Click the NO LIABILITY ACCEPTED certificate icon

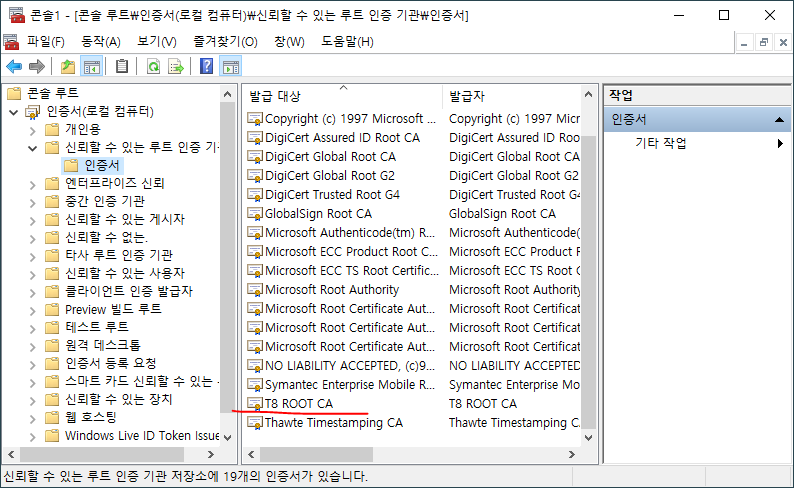click(x=255, y=365)
